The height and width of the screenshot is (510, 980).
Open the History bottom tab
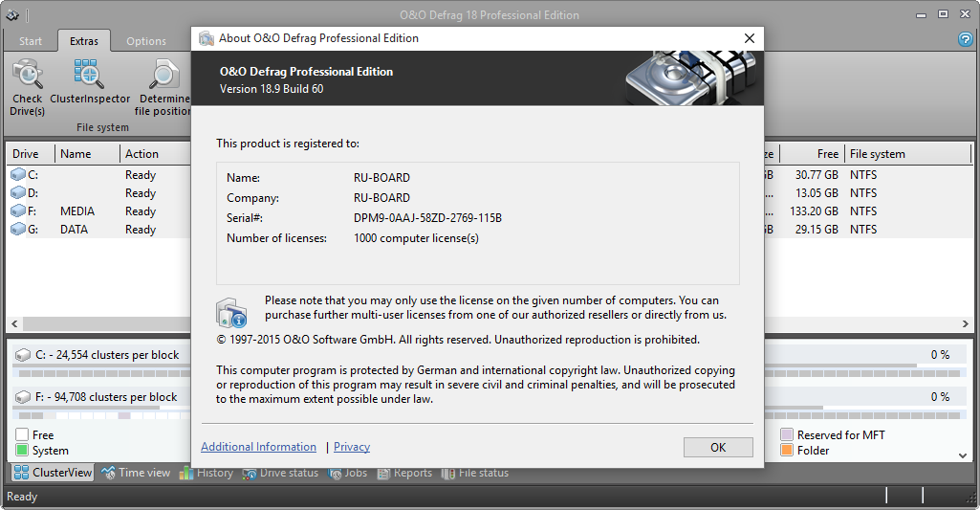point(207,473)
